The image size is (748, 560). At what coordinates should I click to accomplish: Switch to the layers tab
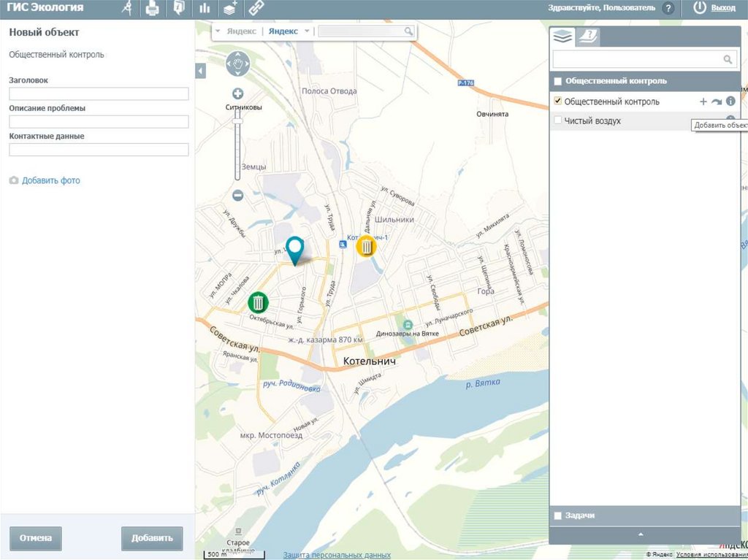point(562,37)
